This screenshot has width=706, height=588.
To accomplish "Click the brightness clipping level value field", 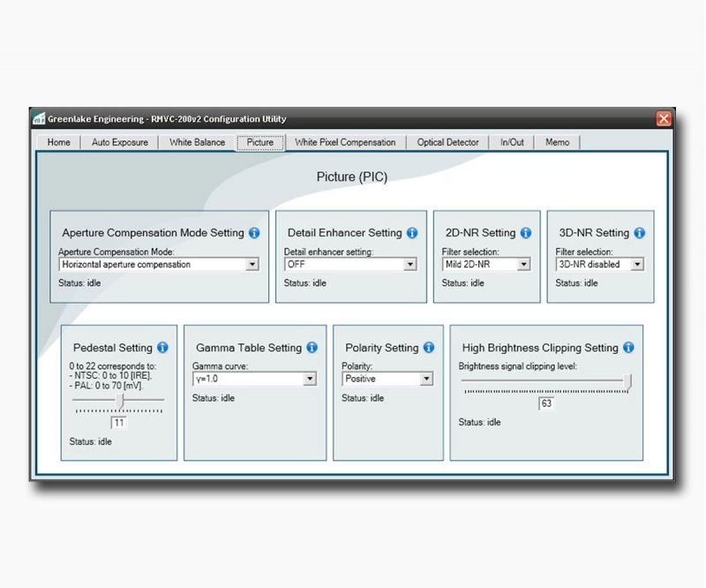I will 546,403.
